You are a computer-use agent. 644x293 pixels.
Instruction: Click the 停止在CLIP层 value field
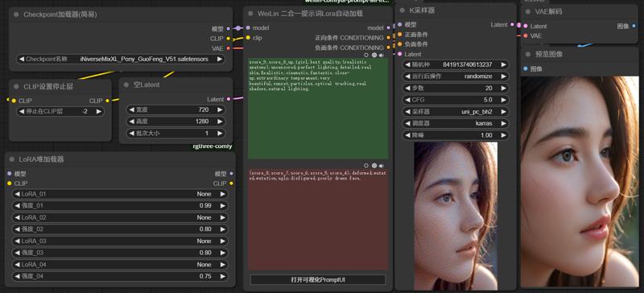(60, 111)
